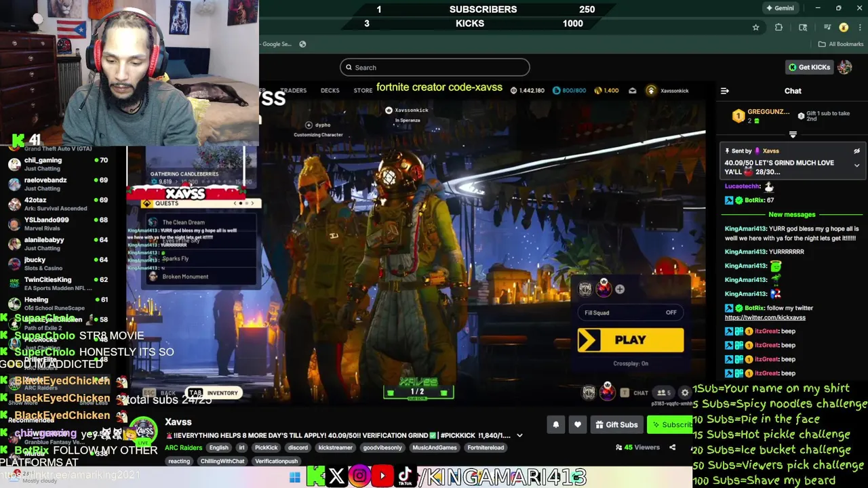Open TwinCitiesKing channel in sidebar
The image size is (868, 488).
57,283
